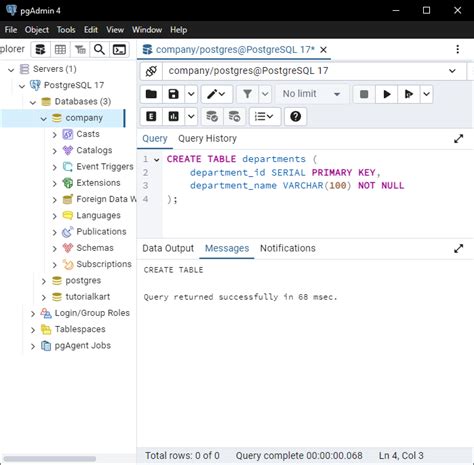474x465 pixels.
Task: Click the Edit pencil toolbar button
Action: [x=216, y=94]
